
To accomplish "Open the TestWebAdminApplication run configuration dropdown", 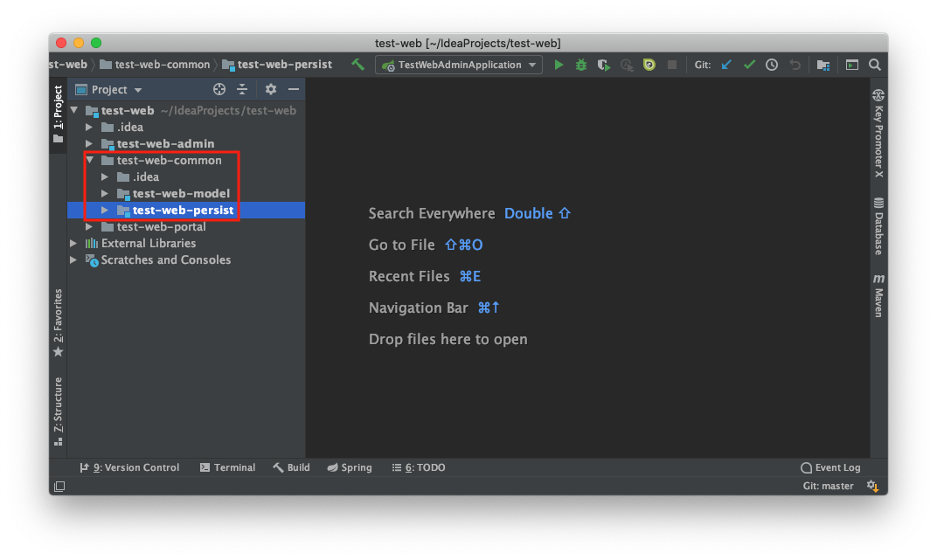I will (459, 65).
